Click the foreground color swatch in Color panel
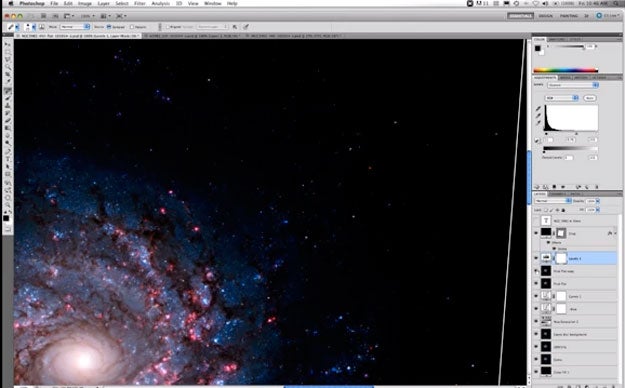625x388 pixels. [x=537, y=48]
